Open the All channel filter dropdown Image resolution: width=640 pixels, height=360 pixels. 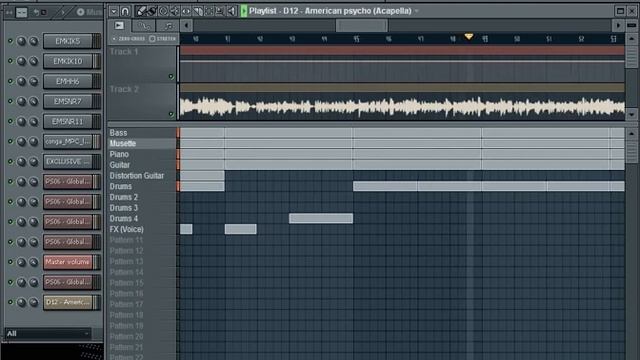48,333
